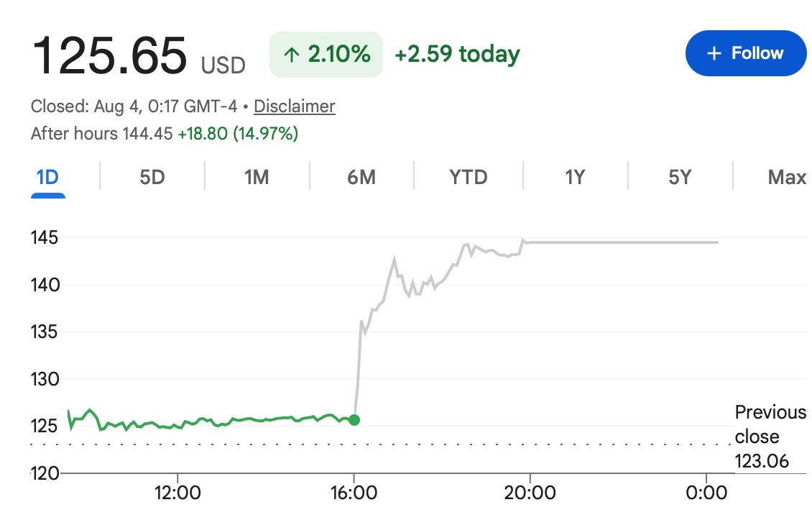The image size is (812, 515).
Task: Open the YTD time range tab
Action: pyautogui.click(x=468, y=178)
